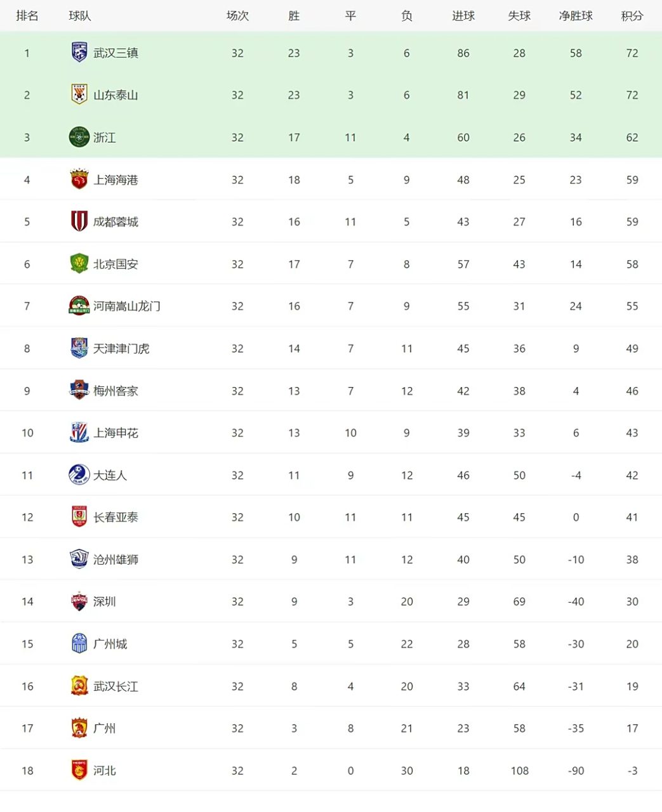This screenshot has width=662, height=812.
Task: Click the Shanghai Port (上海海港) team logo
Action: click(79, 180)
